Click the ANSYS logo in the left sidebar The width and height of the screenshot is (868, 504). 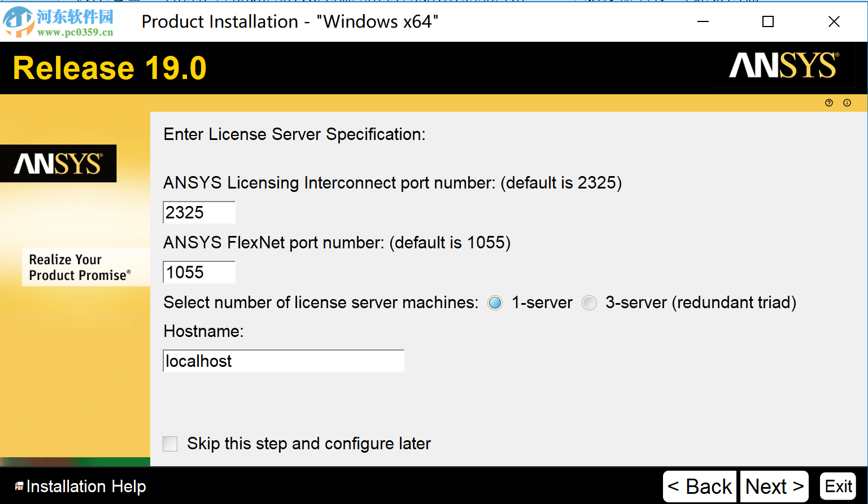pos(58,164)
